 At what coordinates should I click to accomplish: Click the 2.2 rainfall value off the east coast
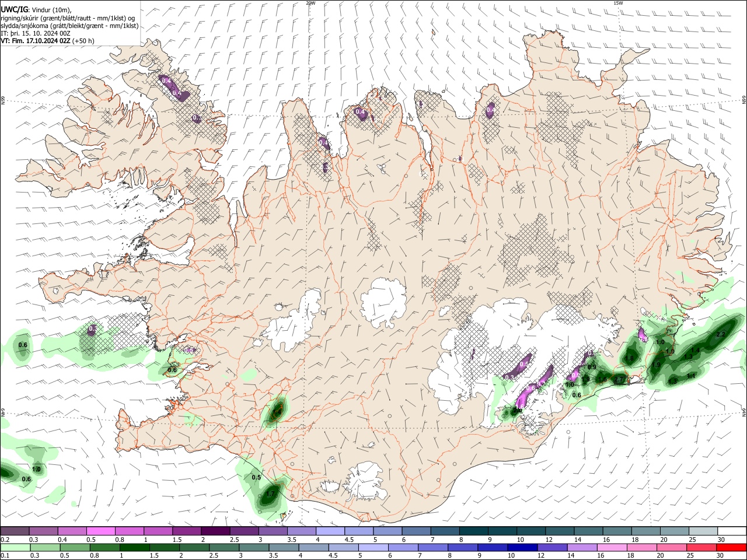720,334
